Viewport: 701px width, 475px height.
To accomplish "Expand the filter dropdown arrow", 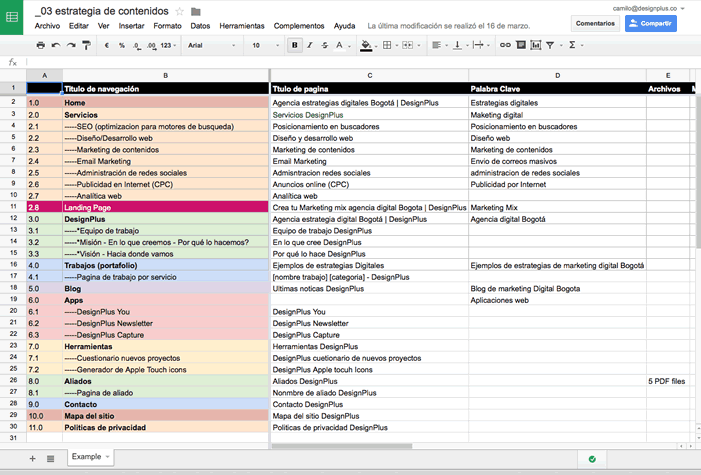I will coord(561,46).
